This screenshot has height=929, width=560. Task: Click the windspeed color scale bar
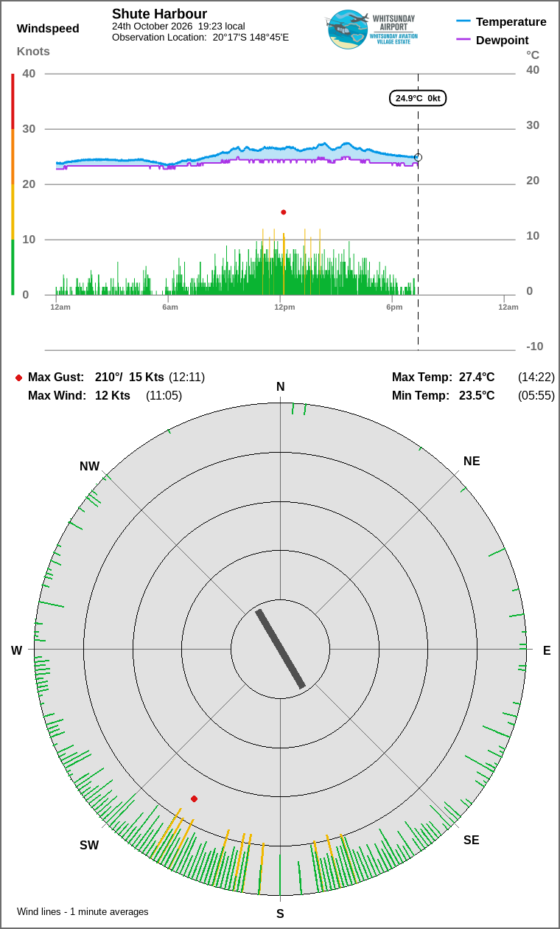13,184
